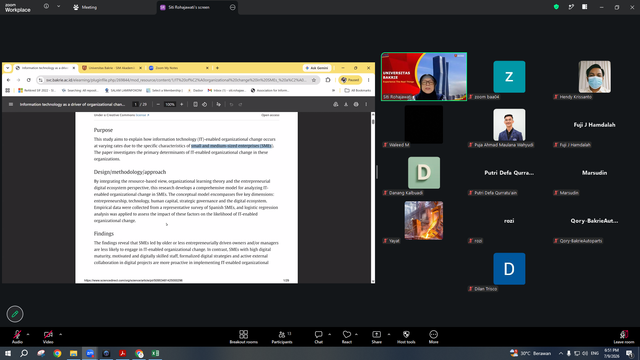Click the Qory-BakrieAutoparts participant tile
640x360 pixels.
click(x=594, y=221)
